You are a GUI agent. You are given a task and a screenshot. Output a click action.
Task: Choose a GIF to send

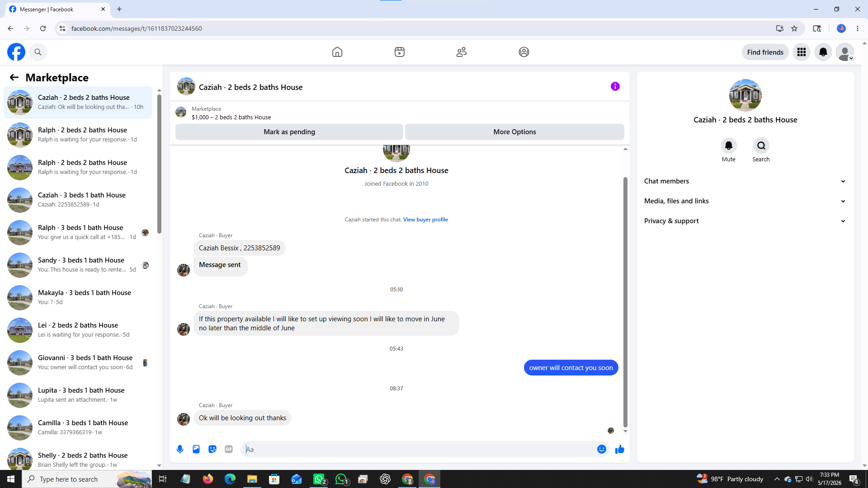point(229,449)
